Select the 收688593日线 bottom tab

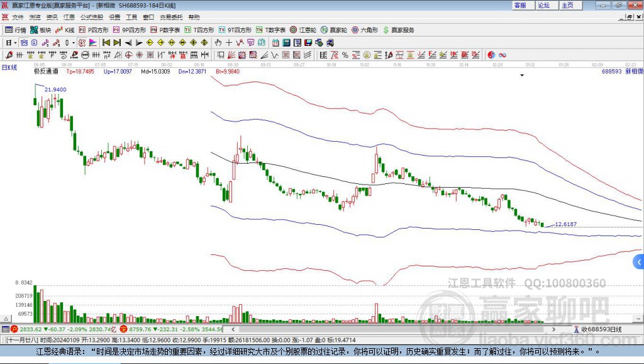pyautogui.click(x=598, y=329)
